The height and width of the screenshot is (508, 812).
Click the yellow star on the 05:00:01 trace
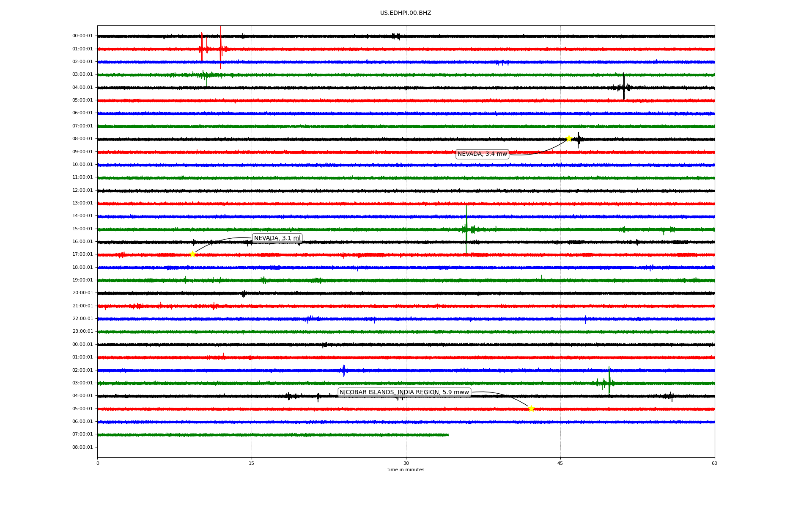click(531, 409)
